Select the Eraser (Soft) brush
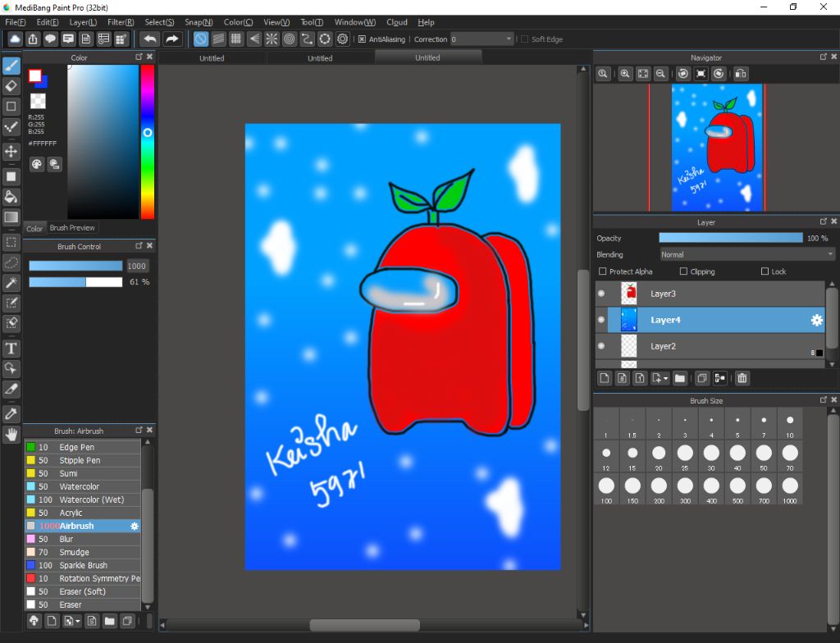The image size is (840, 643). pos(83,591)
